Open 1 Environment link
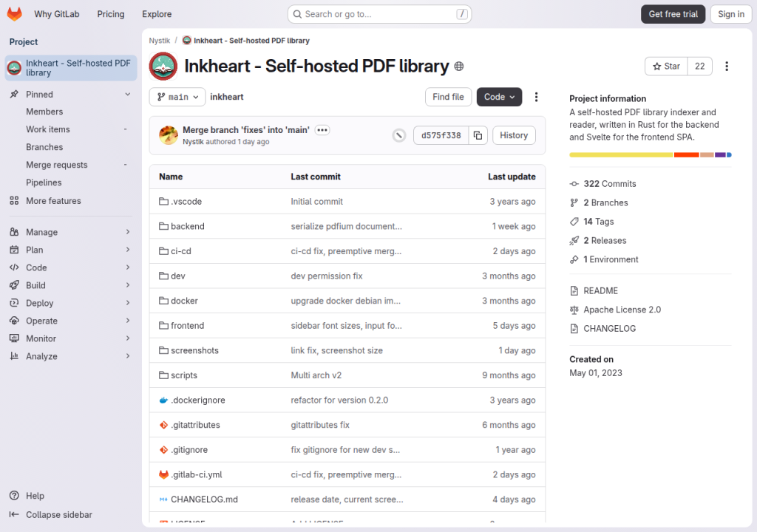The image size is (757, 532). pyautogui.click(x=611, y=260)
